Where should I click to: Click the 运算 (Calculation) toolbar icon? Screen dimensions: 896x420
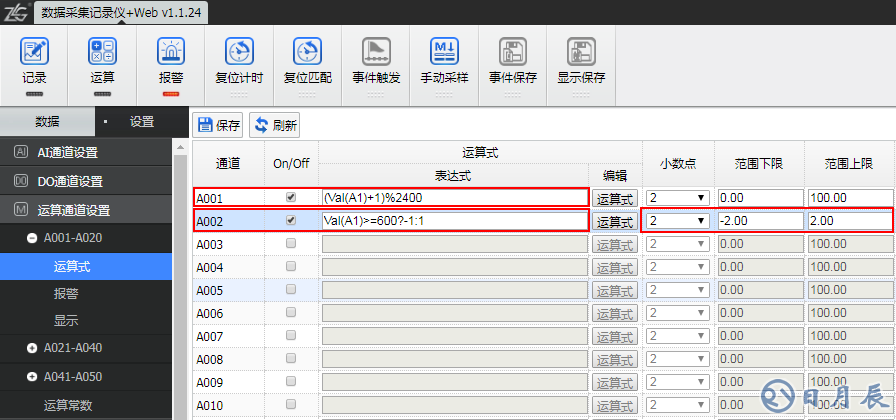pyautogui.click(x=102, y=52)
